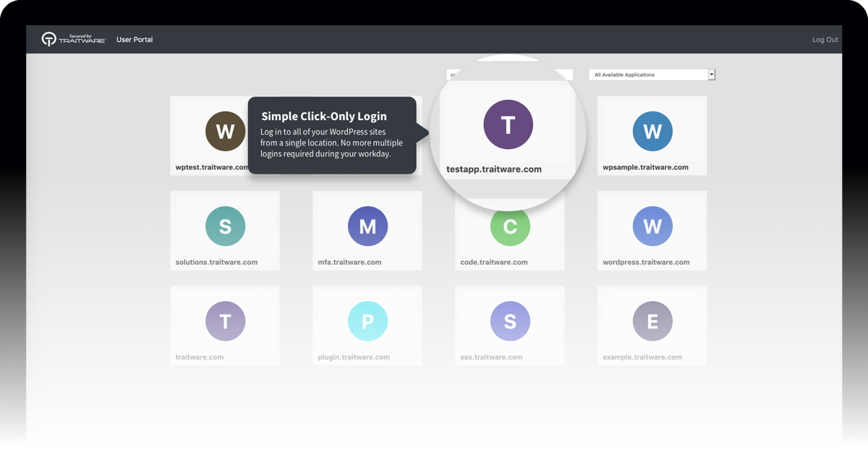
Task: Select the wordpress.traitware.com label
Action: point(646,262)
